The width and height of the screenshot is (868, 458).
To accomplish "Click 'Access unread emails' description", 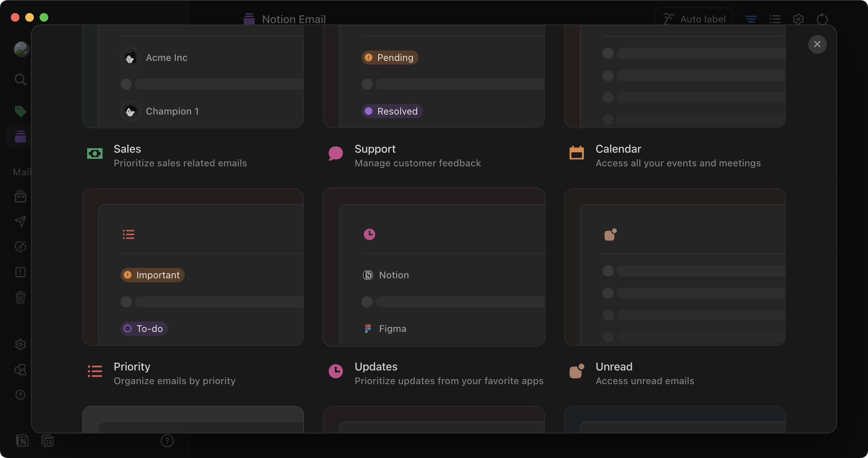I will pos(644,381).
